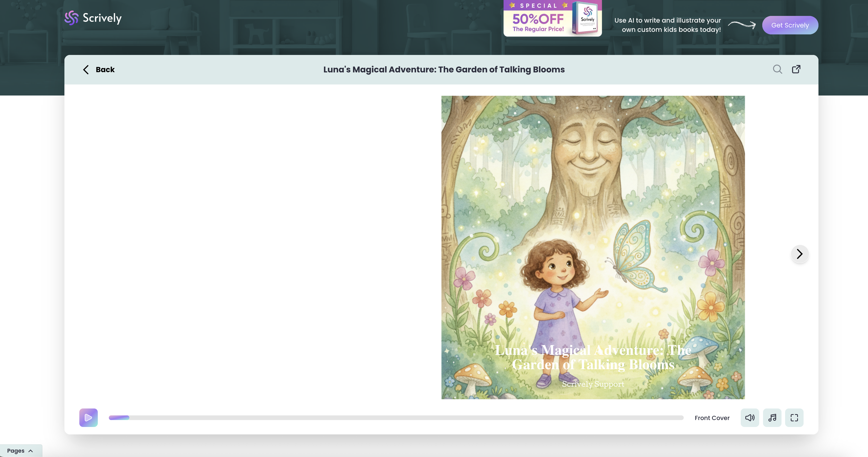Image resolution: width=868 pixels, height=457 pixels.
Task: Toggle narration volume speaker icon
Action: (749, 417)
